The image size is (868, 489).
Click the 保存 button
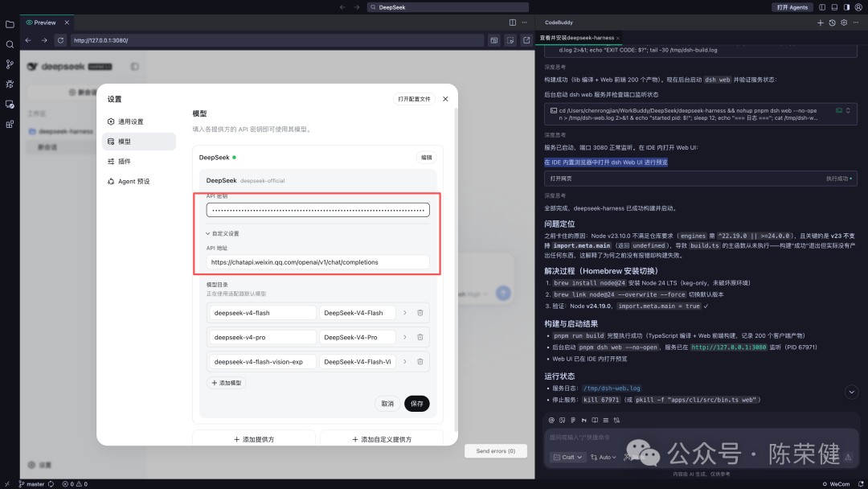coord(417,404)
